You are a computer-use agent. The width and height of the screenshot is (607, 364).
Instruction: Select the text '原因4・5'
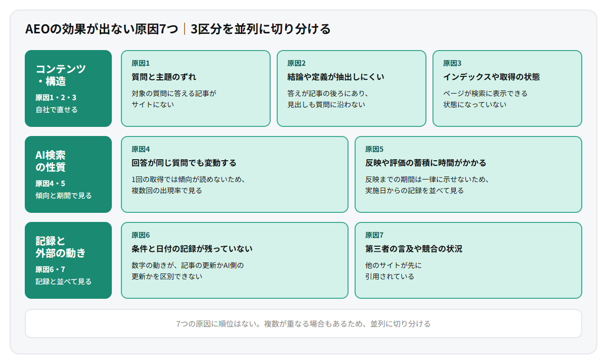(51, 184)
